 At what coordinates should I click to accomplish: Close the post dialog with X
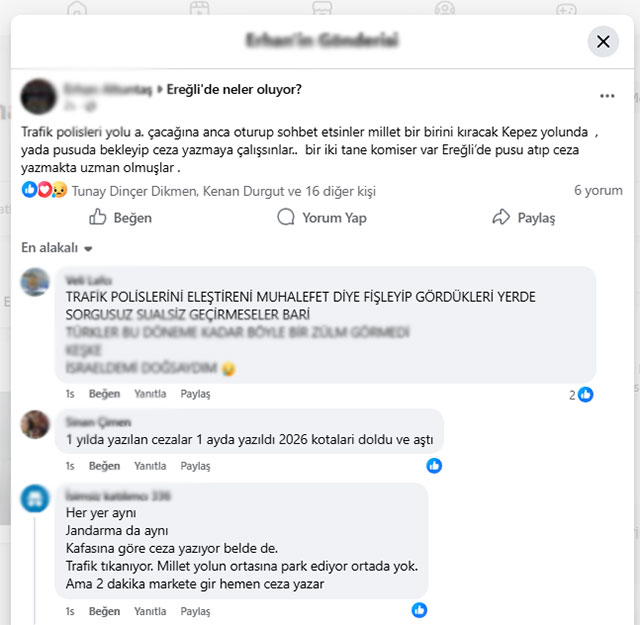[x=603, y=42]
